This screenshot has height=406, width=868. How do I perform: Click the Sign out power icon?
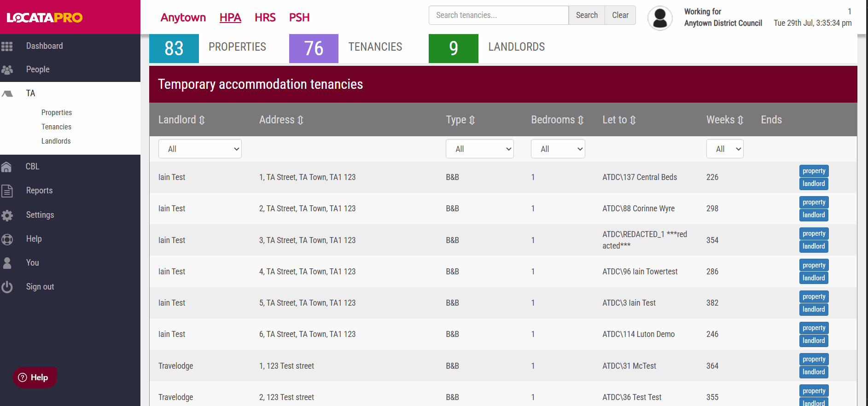pyautogui.click(x=7, y=287)
